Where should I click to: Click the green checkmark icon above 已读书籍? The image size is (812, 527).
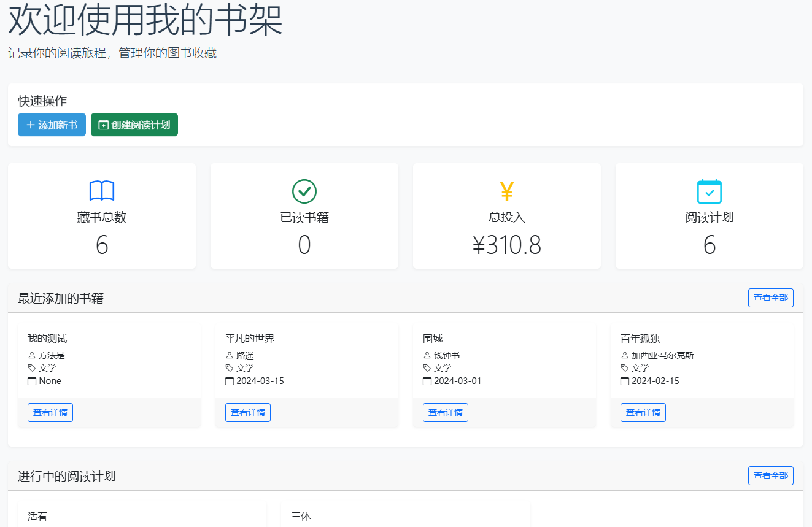point(304,191)
